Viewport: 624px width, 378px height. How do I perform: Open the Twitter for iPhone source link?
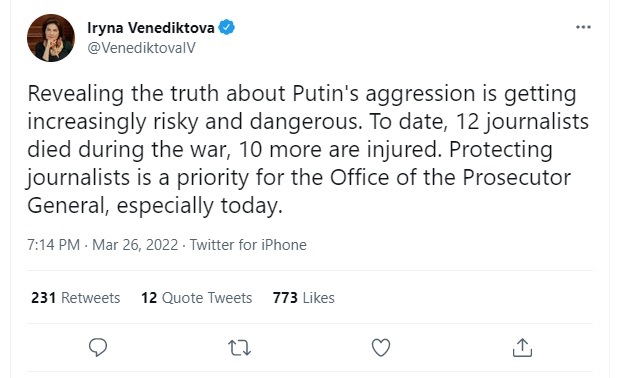coord(248,245)
